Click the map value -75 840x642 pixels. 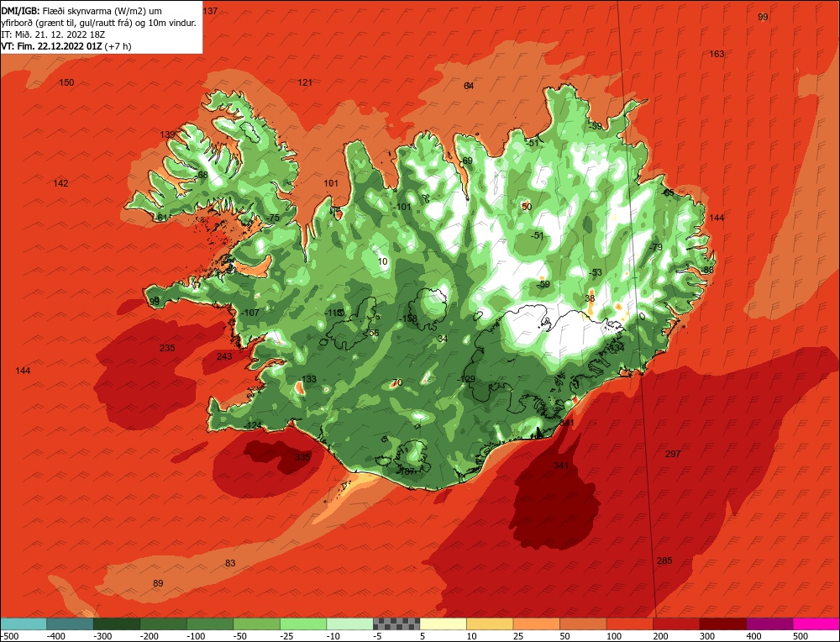[x=273, y=218]
